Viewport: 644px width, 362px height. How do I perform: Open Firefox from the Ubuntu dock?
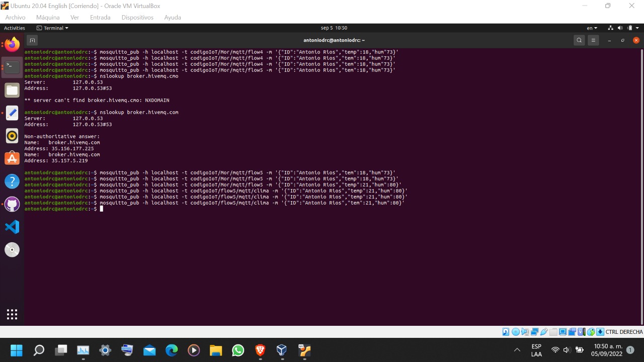point(12,44)
